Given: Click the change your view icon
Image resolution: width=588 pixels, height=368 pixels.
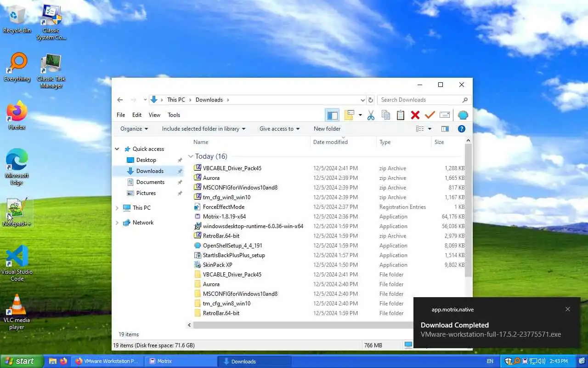Looking at the screenshot, I should (x=420, y=129).
